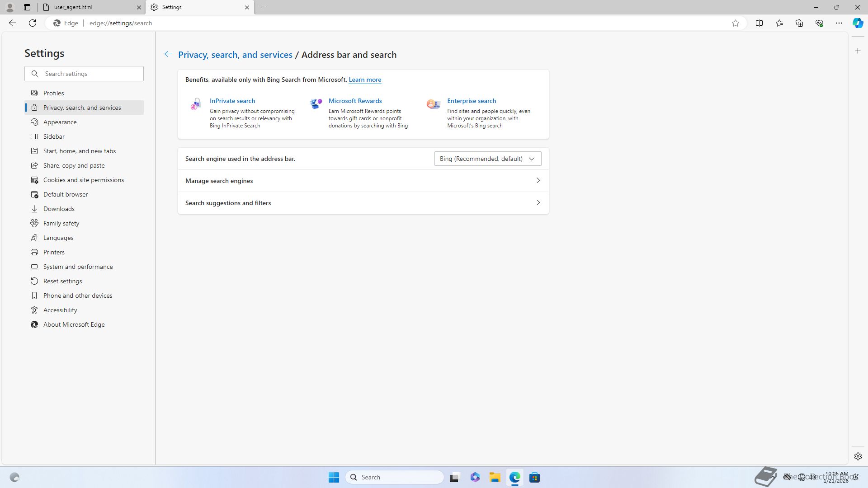
Task: Open the Settings and more ellipsis menu
Action: [839, 23]
